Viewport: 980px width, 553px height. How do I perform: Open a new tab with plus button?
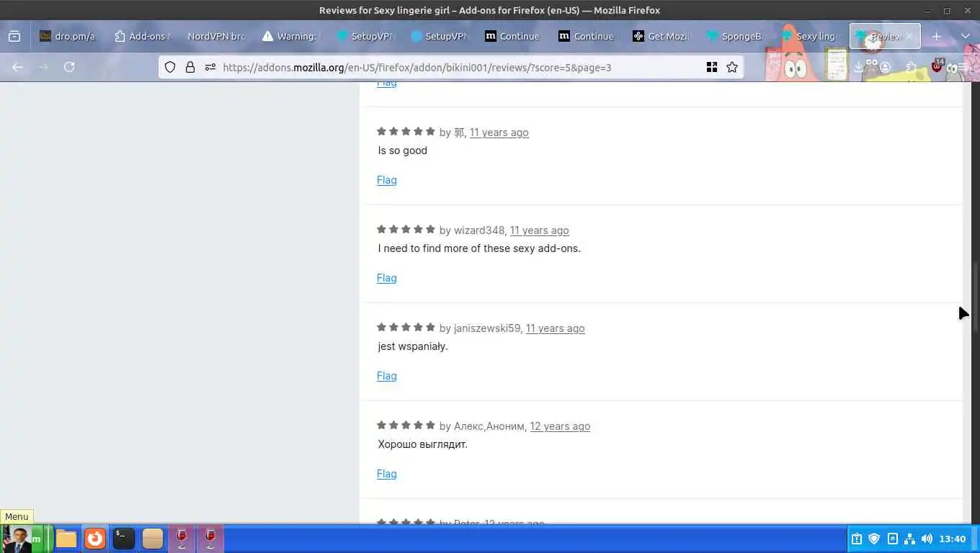click(936, 36)
